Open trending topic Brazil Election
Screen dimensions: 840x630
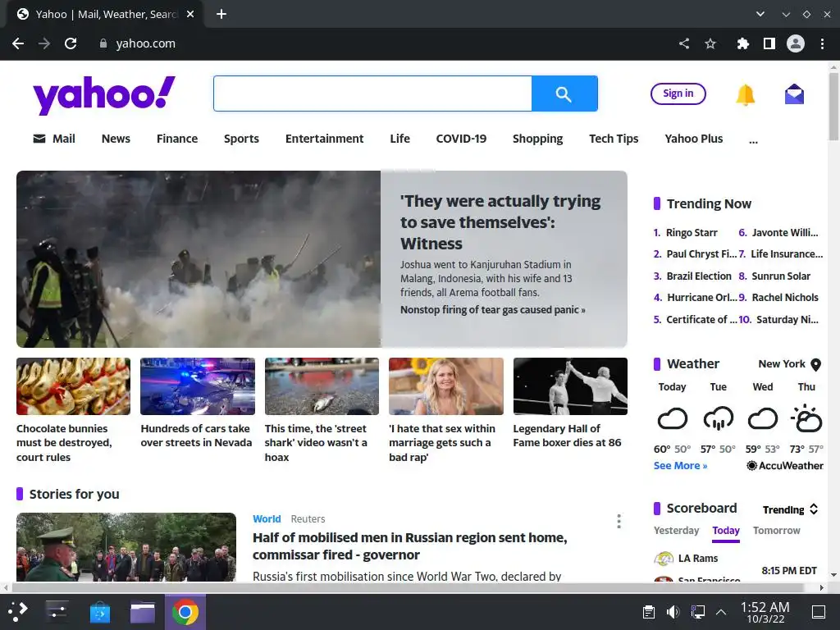(x=699, y=276)
